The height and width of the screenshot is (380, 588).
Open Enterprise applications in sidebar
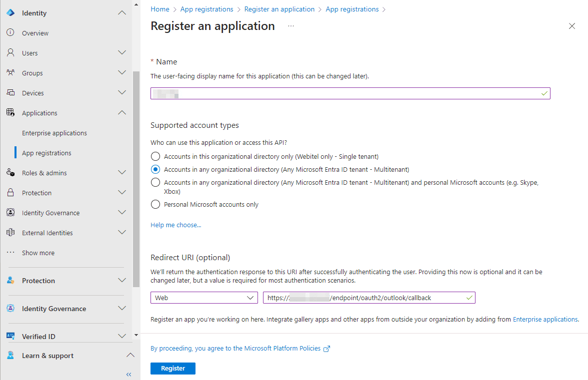click(x=54, y=133)
